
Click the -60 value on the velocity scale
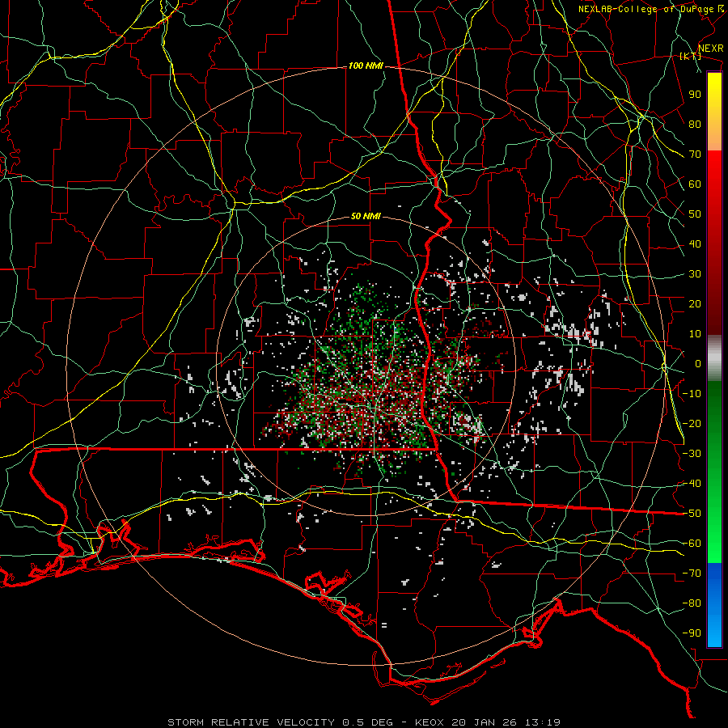692,544
